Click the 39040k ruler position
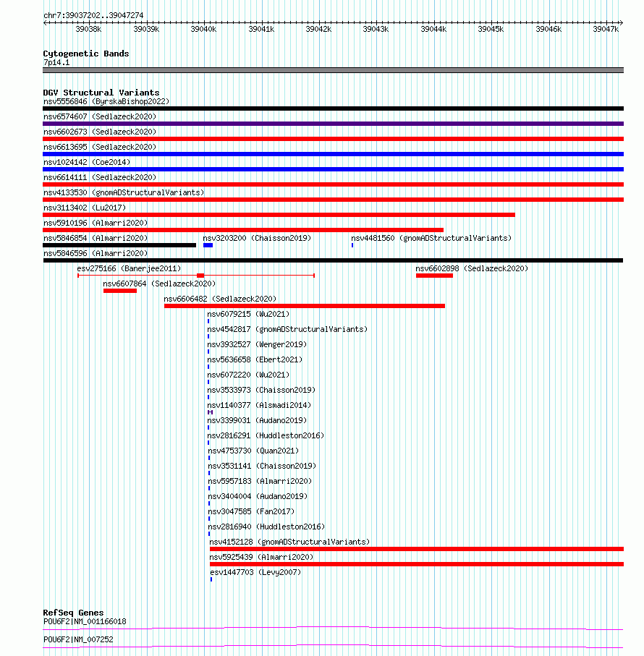Image resolution: width=644 pixels, height=656 pixels. 203,29
